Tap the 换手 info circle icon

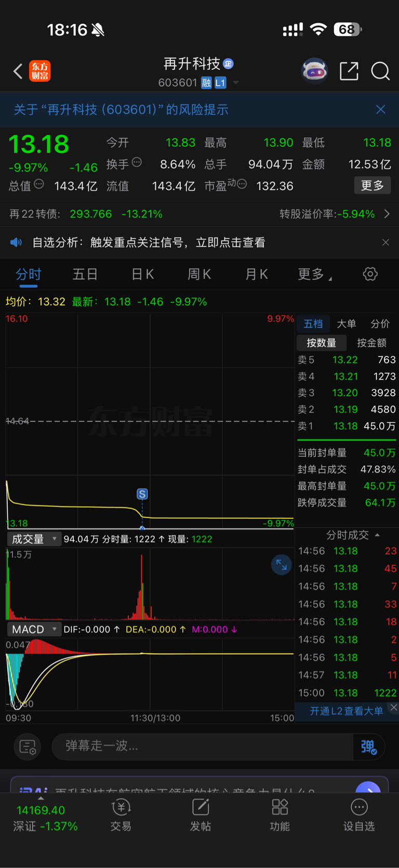(137, 162)
